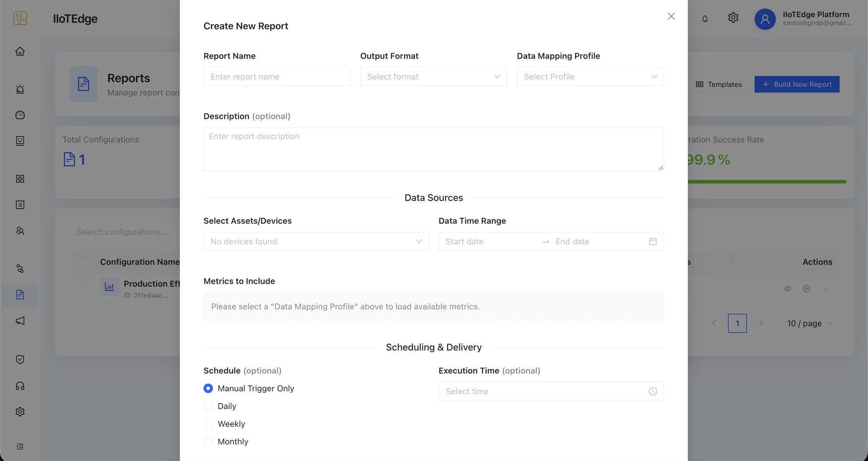Click the Production Eff chart thumbnail icon
The width and height of the screenshot is (868, 461).
[109, 287]
